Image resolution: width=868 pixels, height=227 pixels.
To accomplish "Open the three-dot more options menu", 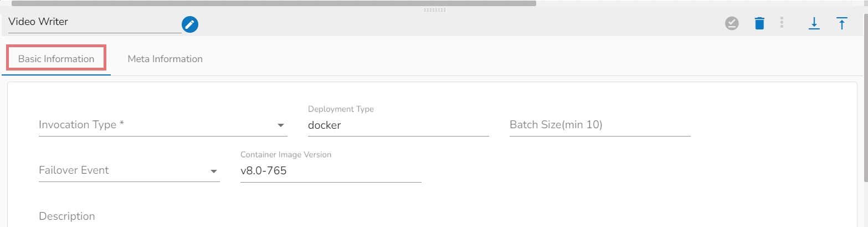I will 782,23.
